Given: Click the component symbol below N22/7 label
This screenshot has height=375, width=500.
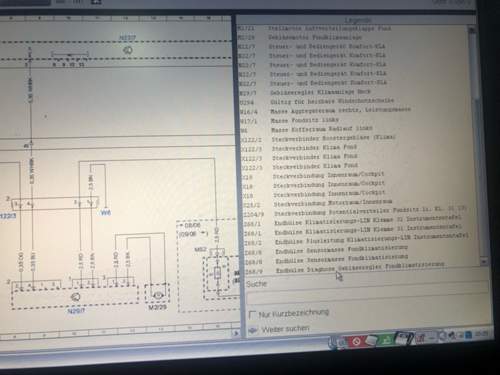Looking at the screenshot, I should pyautogui.click(x=127, y=50).
